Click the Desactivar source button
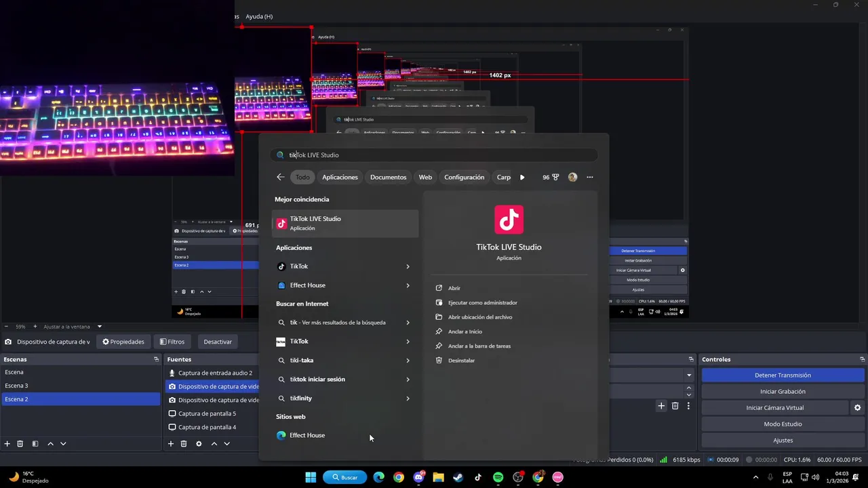The height and width of the screenshot is (488, 868). pos(218,342)
